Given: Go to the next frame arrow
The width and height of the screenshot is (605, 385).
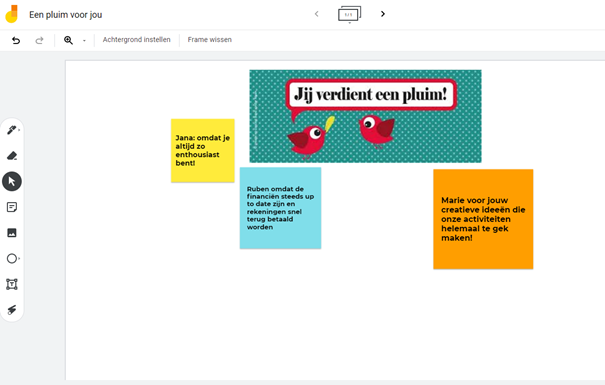Looking at the screenshot, I should click(x=383, y=14).
